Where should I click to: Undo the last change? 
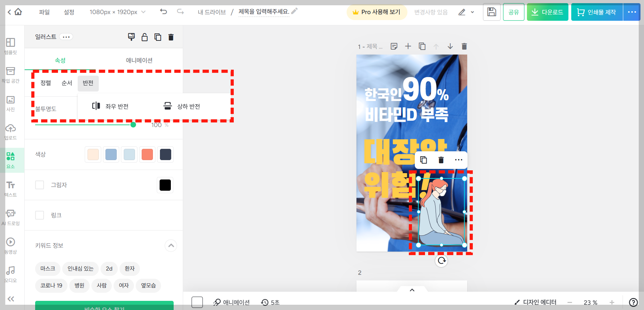coord(163,12)
